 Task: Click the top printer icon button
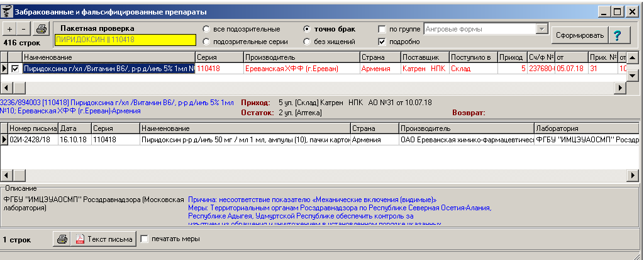pos(41,30)
